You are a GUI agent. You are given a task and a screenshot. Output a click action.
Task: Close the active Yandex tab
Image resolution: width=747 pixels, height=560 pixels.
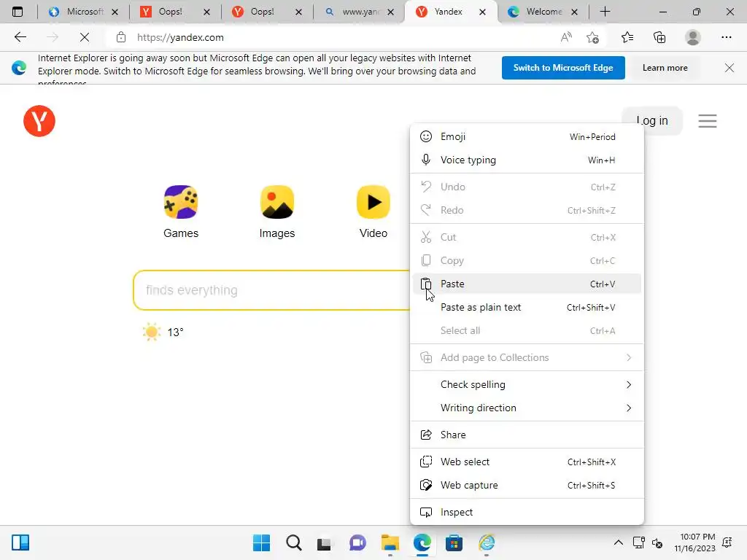(483, 12)
